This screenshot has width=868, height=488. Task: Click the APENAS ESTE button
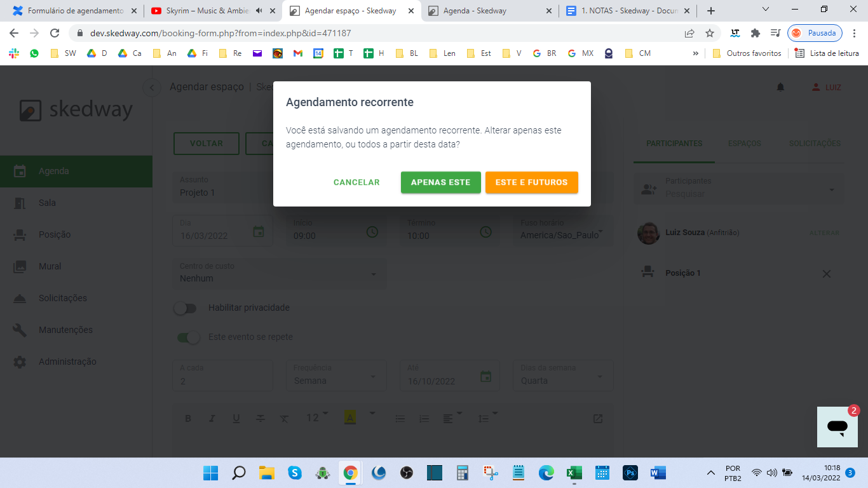(440, 182)
